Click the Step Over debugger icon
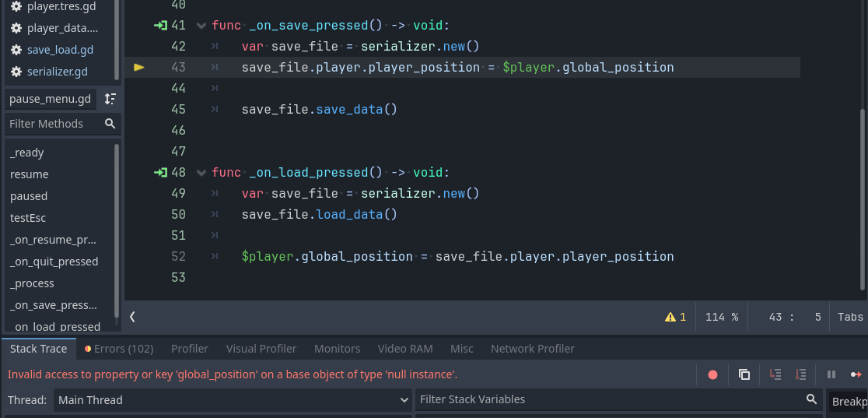Screen dimensions: 868x418 tap(800, 374)
